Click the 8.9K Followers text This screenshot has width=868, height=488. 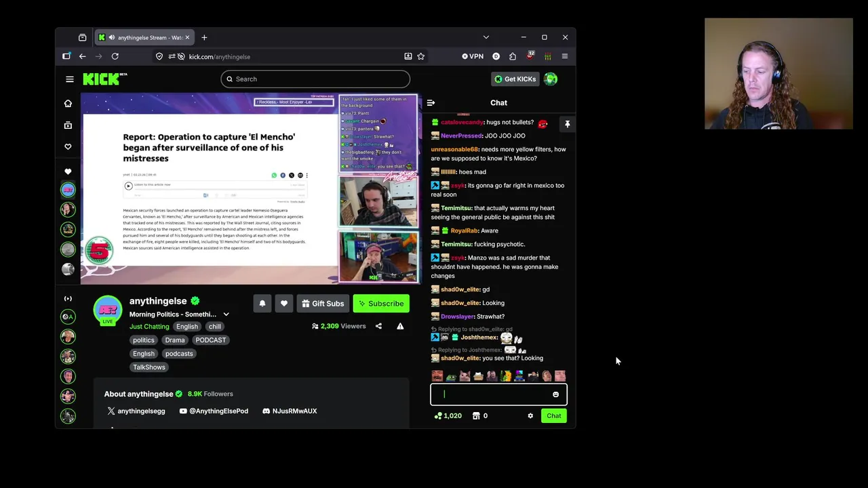(210, 394)
